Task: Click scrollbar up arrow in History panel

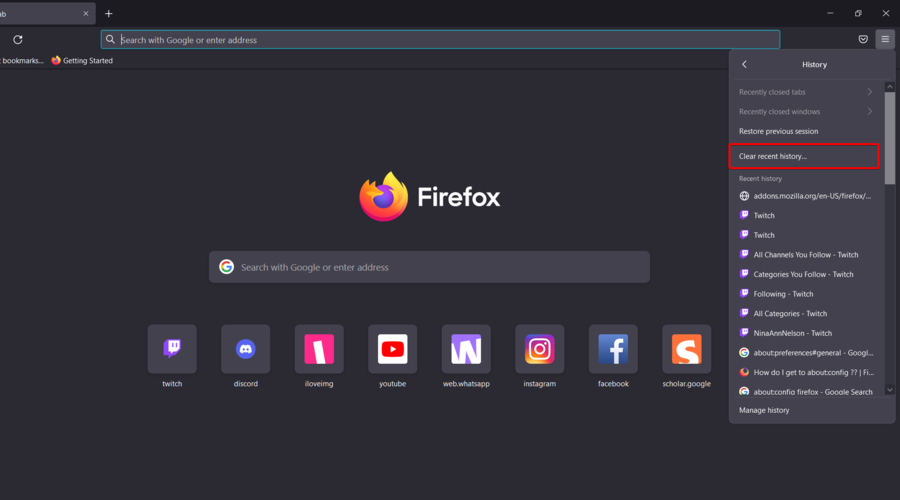Action: (x=890, y=87)
